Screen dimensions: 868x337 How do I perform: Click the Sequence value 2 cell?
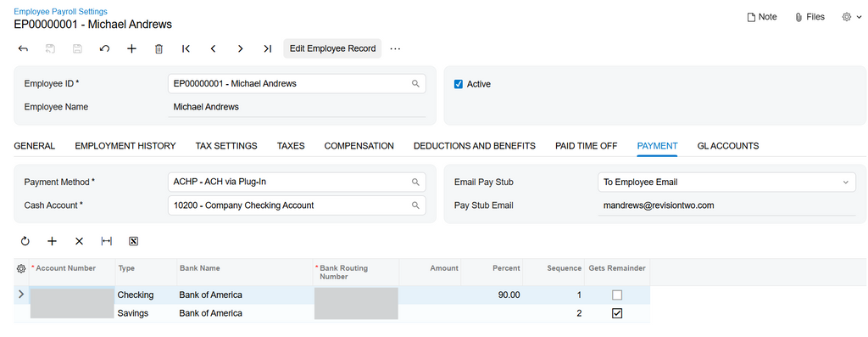[x=554, y=313]
